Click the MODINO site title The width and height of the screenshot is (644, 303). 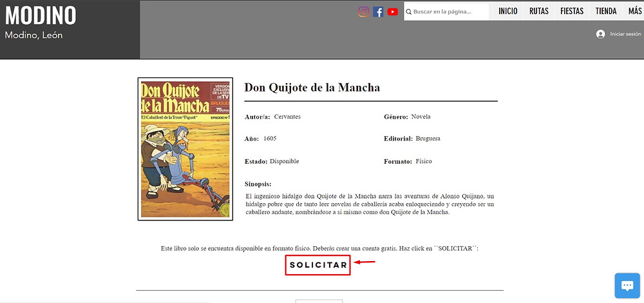tap(40, 15)
